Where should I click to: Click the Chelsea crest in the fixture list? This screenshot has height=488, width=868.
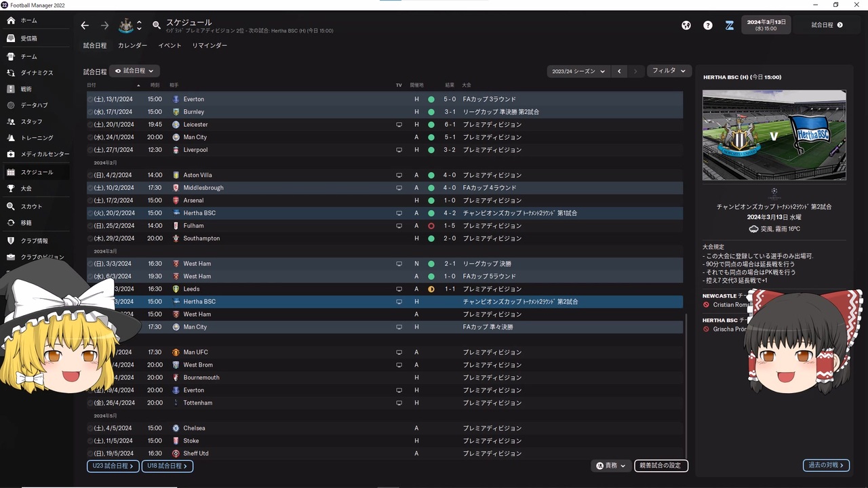176,428
